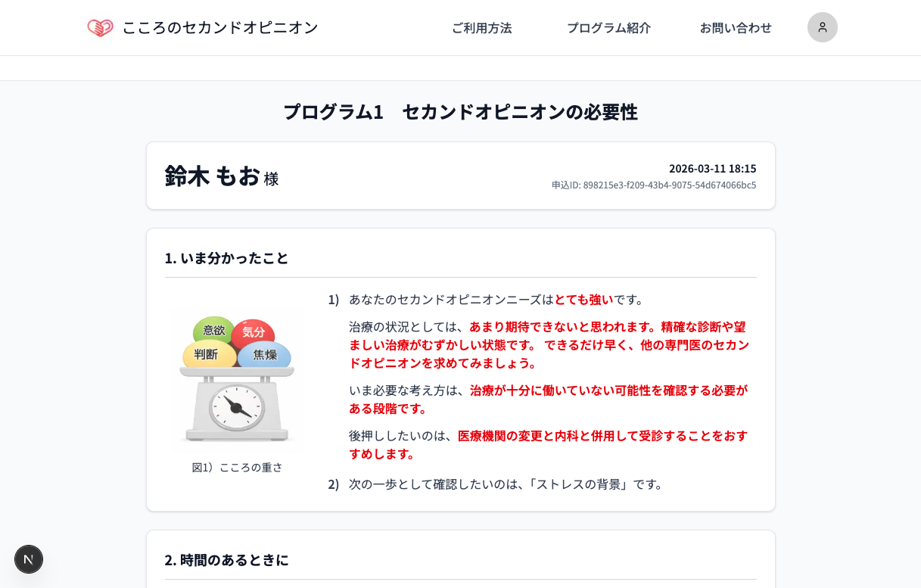Click the timestamp 2026-03-11 18:15

point(712,168)
